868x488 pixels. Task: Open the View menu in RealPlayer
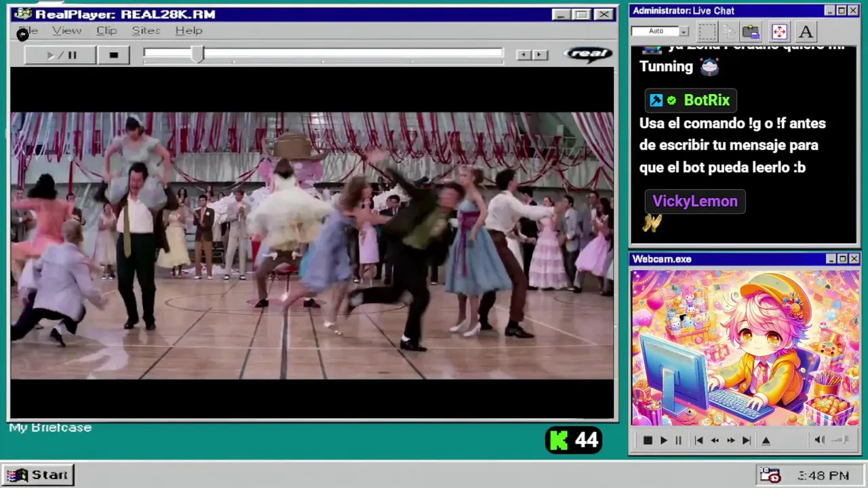click(66, 30)
